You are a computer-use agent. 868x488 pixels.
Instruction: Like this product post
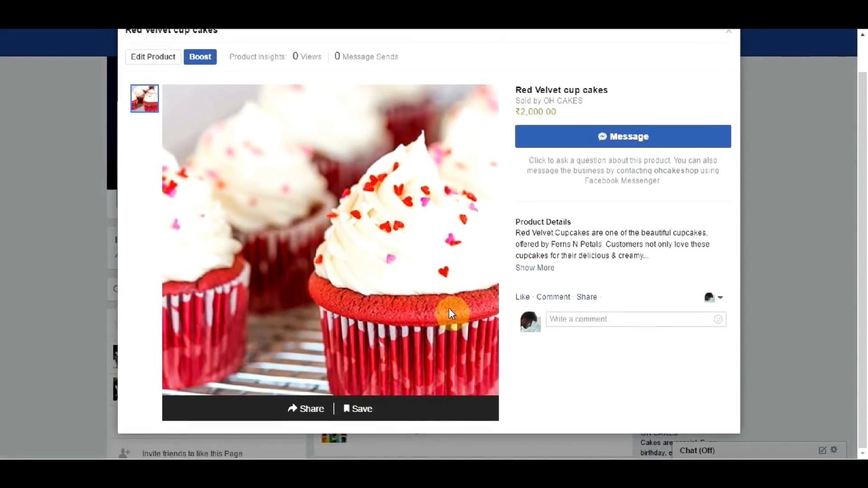[x=522, y=297]
